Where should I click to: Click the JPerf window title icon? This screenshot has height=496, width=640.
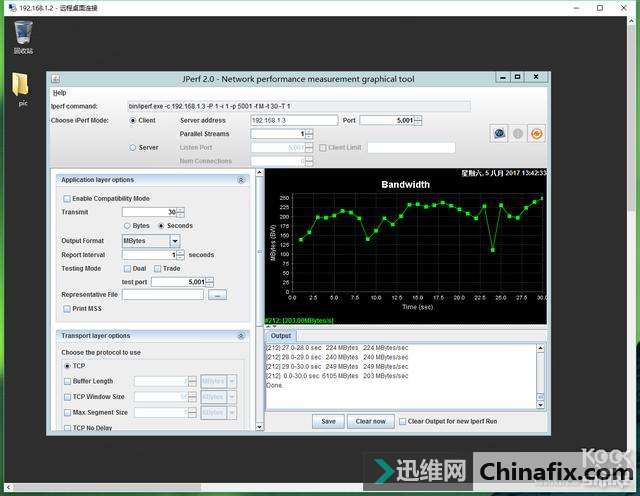coord(56,78)
